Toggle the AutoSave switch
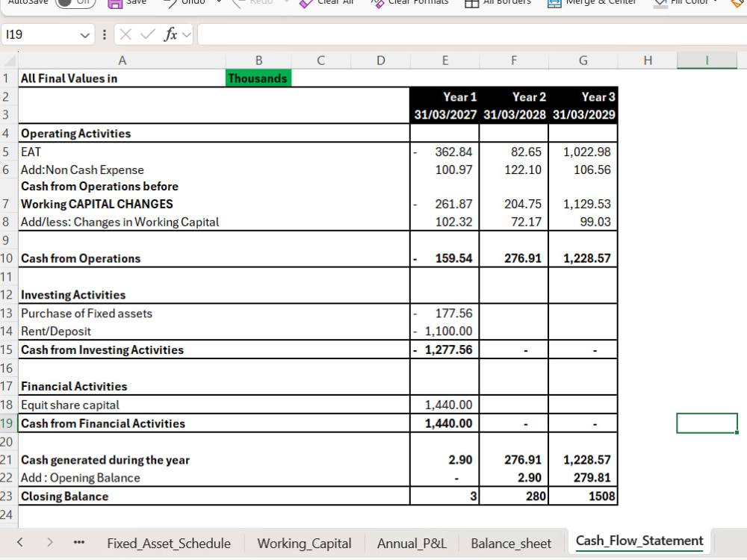The height and width of the screenshot is (560, 747). pyautogui.click(x=75, y=3)
